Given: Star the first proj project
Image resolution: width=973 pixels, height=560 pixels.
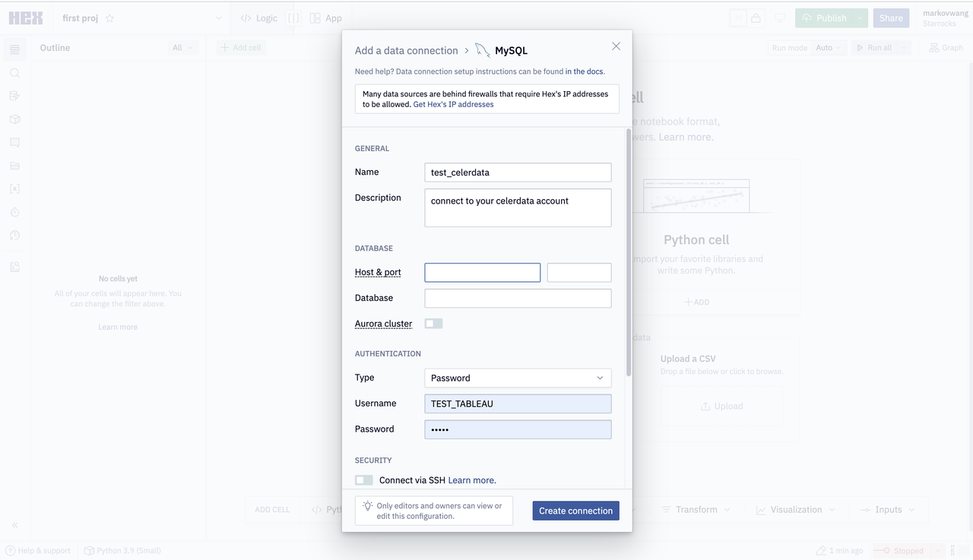Looking at the screenshot, I should coord(109,18).
